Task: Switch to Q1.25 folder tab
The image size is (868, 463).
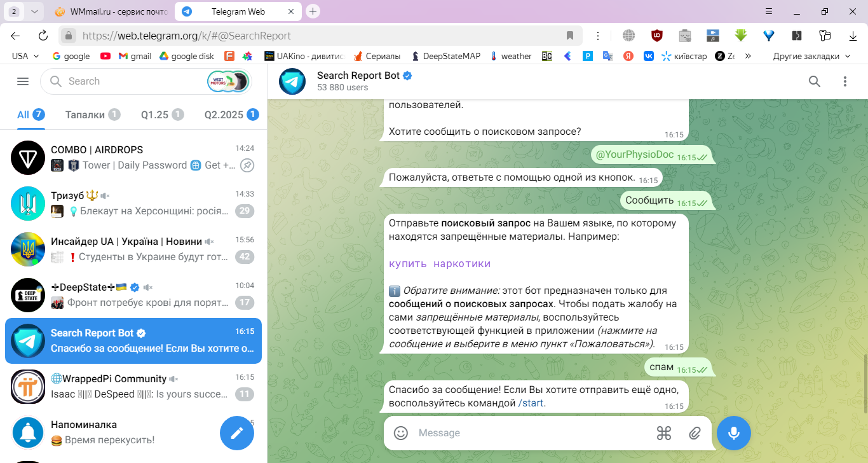Action: point(162,115)
